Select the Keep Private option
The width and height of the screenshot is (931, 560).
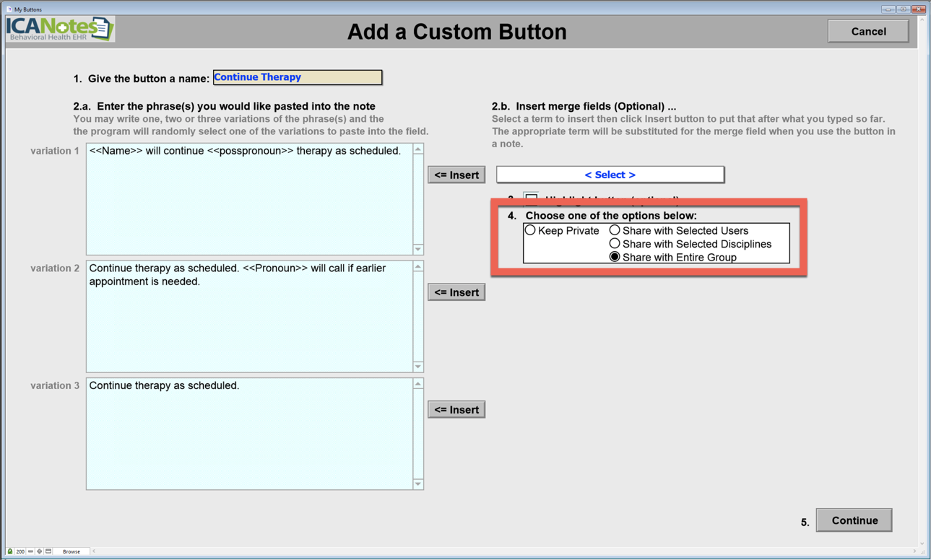530,230
